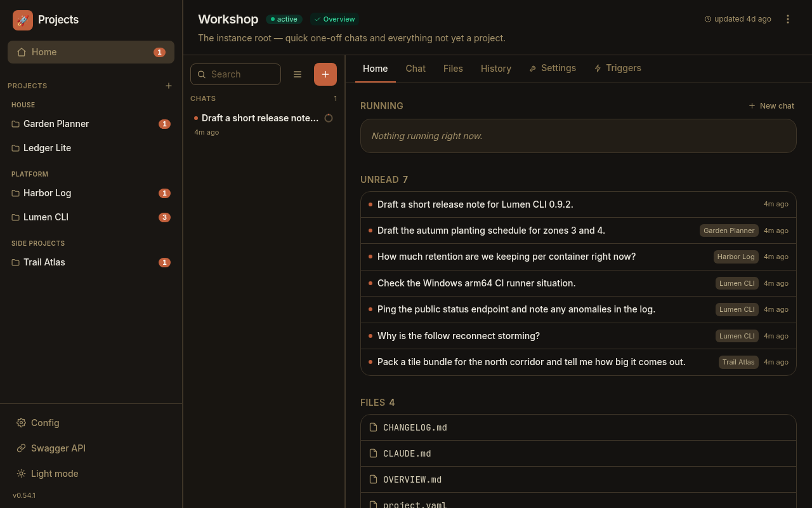Click the spinner icon on the draft chat
This screenshot has height=508, width=812.
click(x=329, y=118)
